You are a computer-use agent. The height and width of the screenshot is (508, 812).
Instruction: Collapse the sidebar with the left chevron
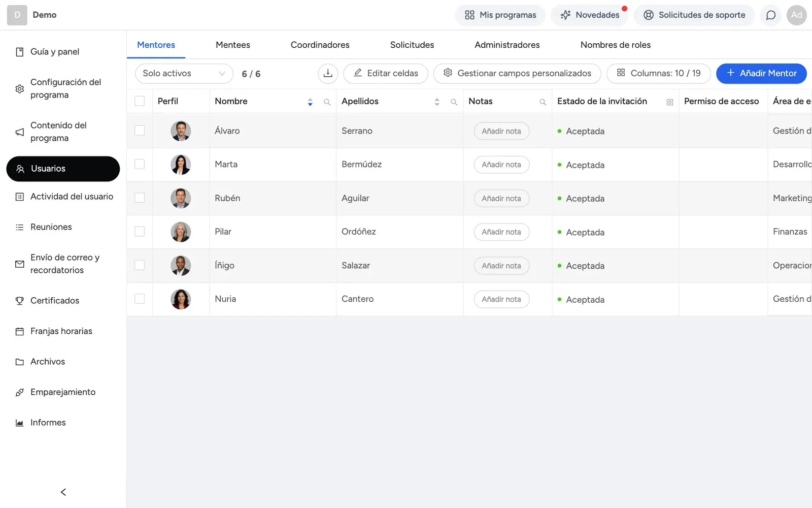point(63,492)
